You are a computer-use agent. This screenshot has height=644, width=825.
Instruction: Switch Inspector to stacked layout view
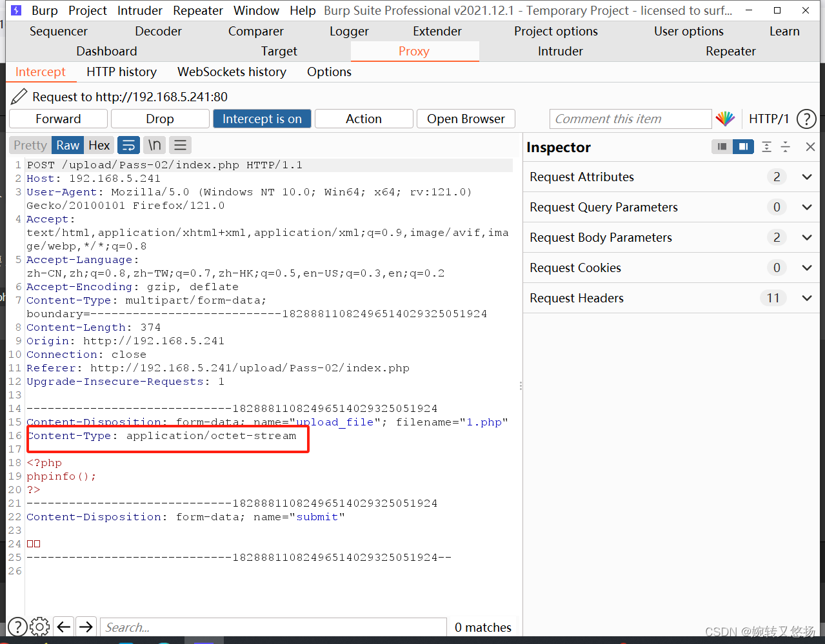tap(722, 147)
